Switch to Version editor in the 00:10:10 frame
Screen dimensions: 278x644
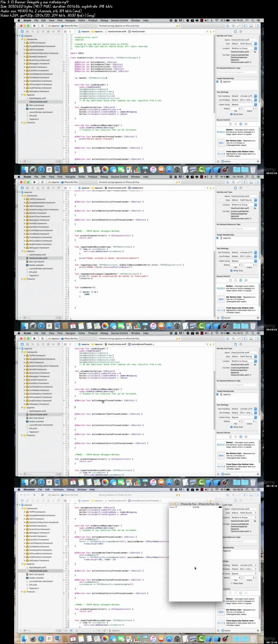(x=239, y=339)
